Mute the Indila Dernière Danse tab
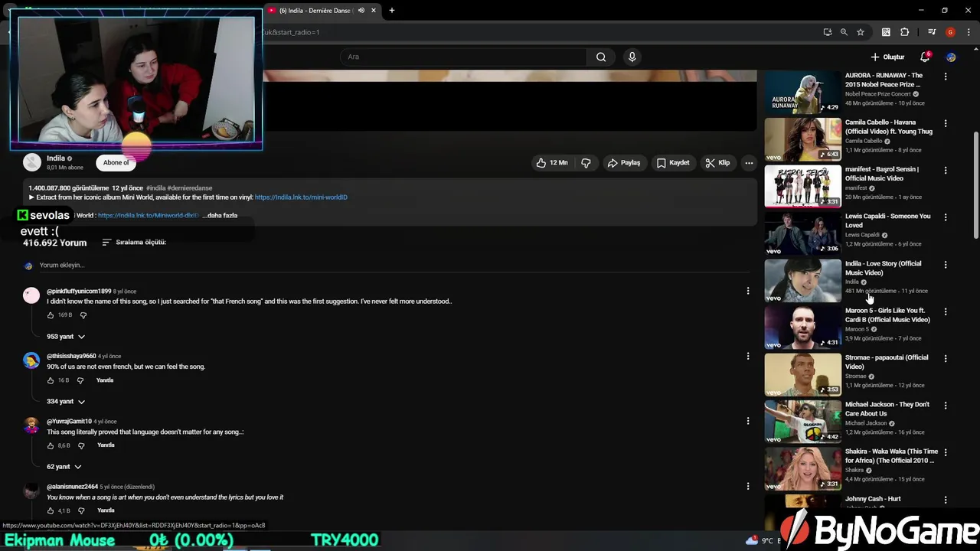The height and width of the screenshot is (551, 980). [361, 11]
